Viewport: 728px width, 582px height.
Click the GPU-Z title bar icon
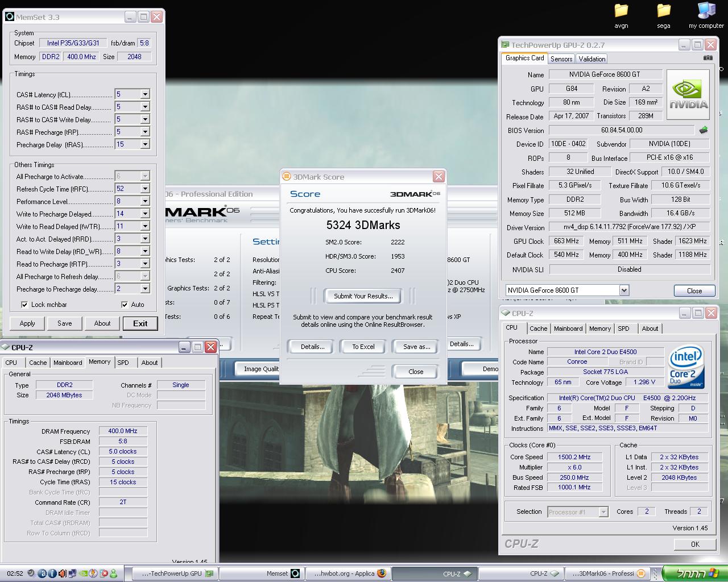point(505,44)
